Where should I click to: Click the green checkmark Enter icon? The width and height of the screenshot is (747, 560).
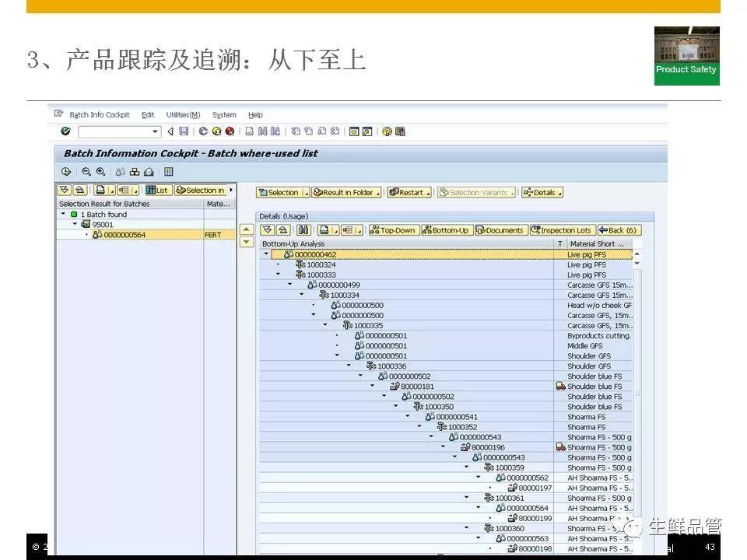pos(65,131)
